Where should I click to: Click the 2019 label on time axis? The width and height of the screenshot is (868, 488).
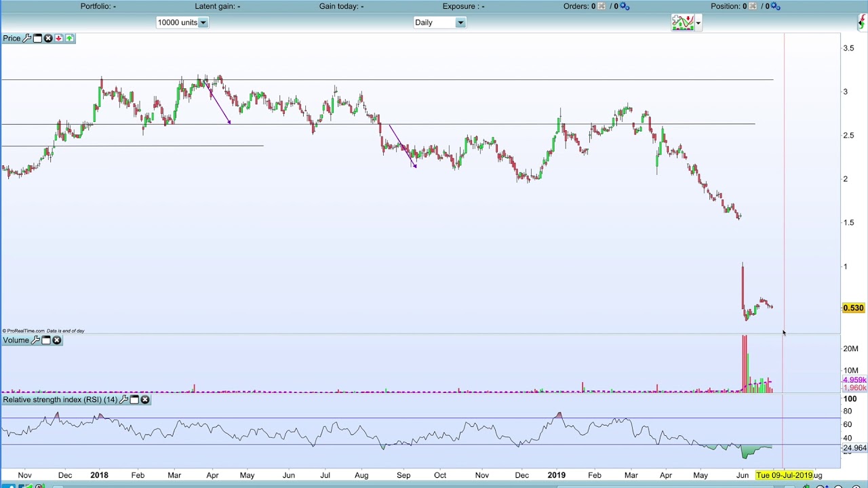click(x=556, y=475)
